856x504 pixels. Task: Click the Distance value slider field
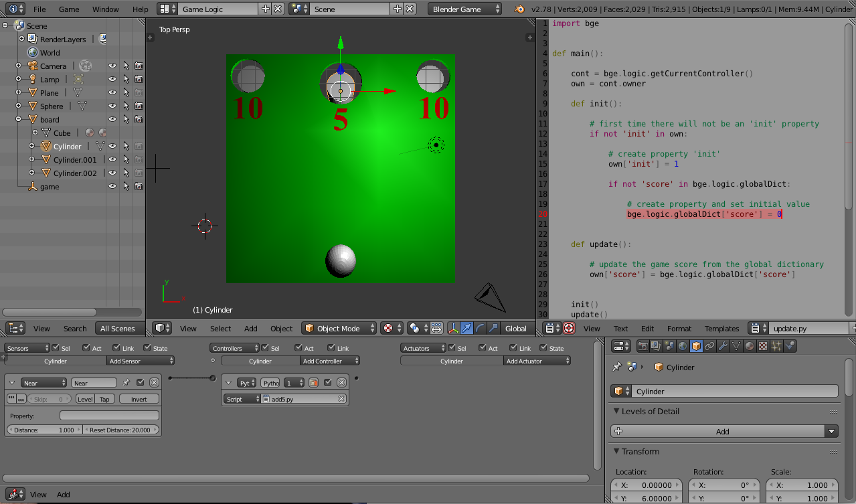click(x=45, y=430)
